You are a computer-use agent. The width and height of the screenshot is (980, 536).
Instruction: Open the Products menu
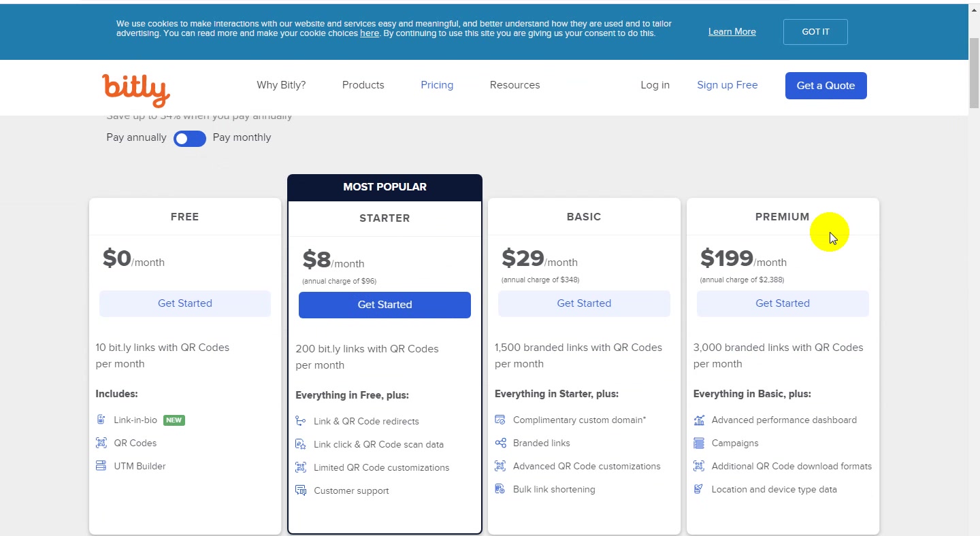pos(363,85)
